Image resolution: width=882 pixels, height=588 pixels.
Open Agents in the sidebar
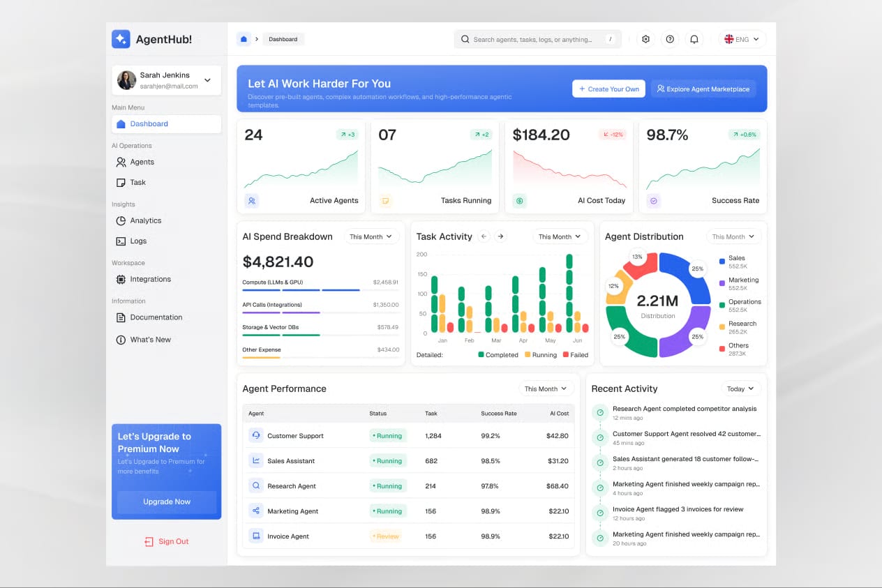pos(167,162)
